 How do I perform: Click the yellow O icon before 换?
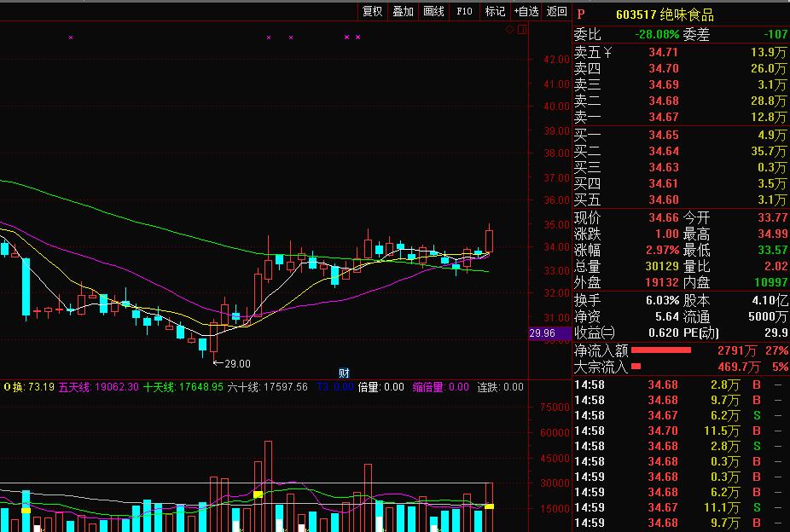coord(8,387)
